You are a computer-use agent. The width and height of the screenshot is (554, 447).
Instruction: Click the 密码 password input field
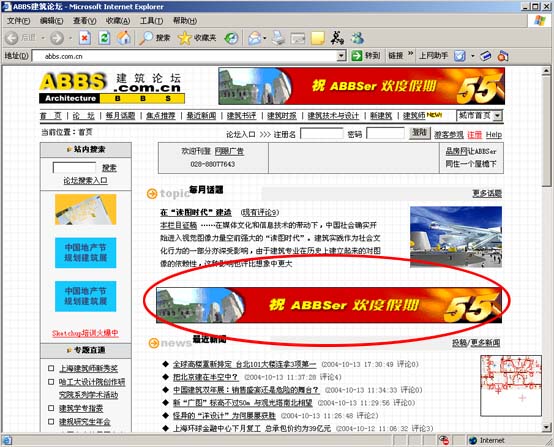tap(385, 133)
